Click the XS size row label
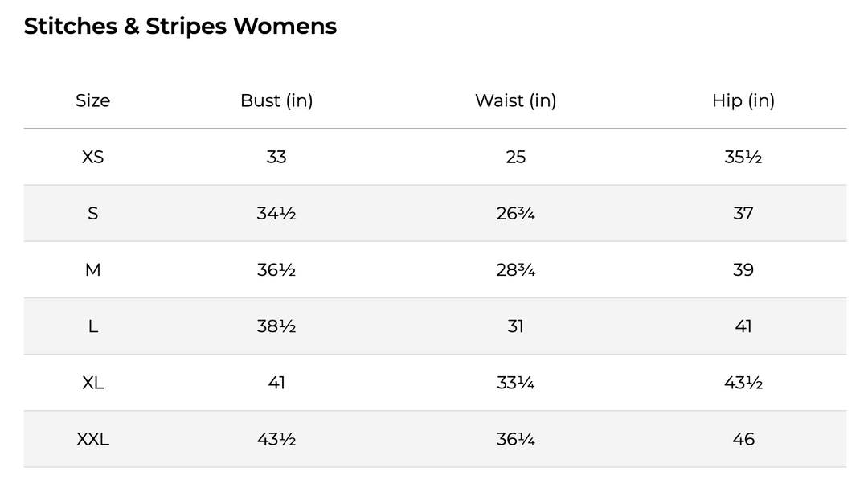The image size is (868, 484). pos(92,157)
